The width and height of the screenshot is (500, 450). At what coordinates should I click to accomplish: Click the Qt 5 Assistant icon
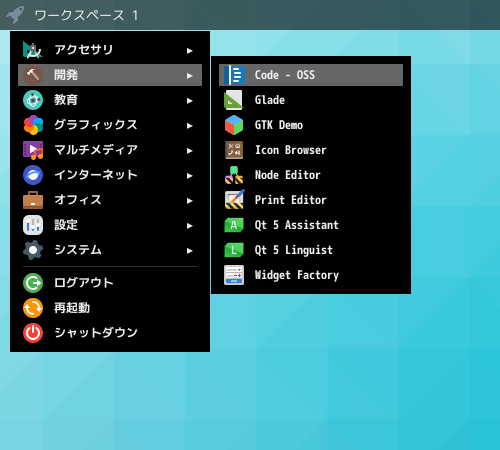pos(234,225)
